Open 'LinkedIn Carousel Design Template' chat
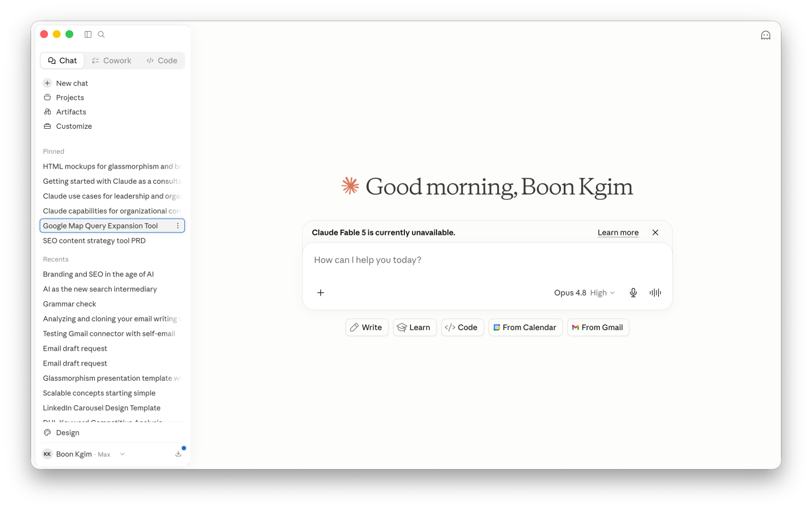This screenshot has height=510, width=812. click(112, 408)
